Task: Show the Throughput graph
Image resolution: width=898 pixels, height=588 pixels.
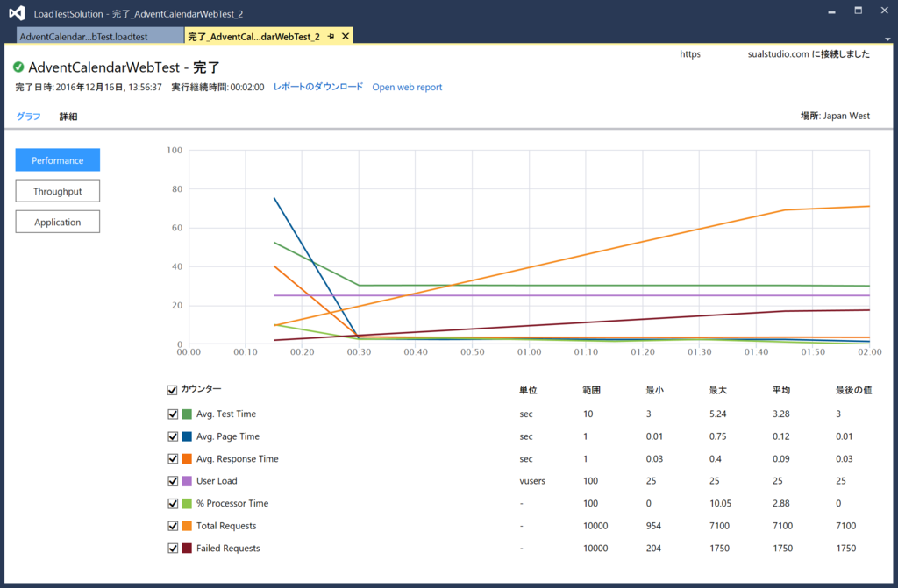Action: tap(57, 191)
